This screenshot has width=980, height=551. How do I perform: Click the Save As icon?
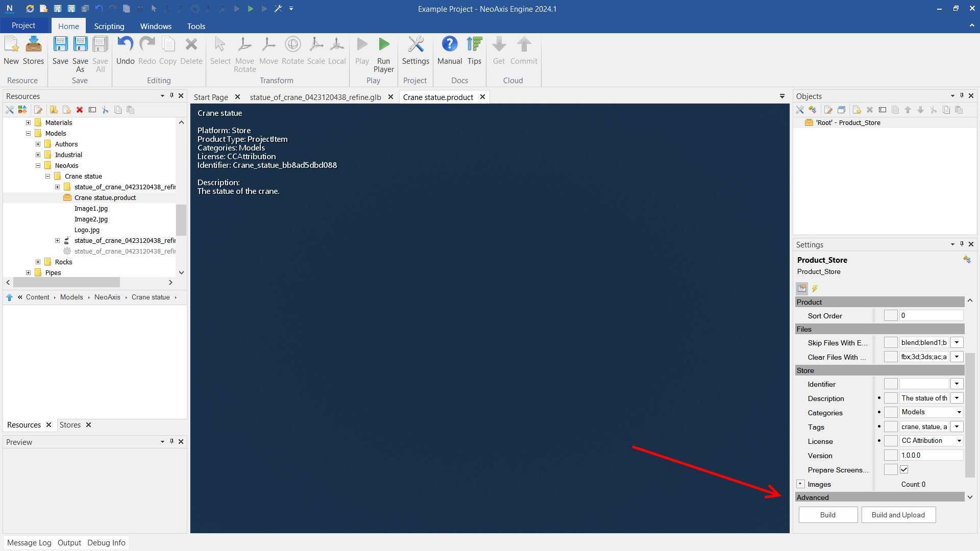(80, 45)
